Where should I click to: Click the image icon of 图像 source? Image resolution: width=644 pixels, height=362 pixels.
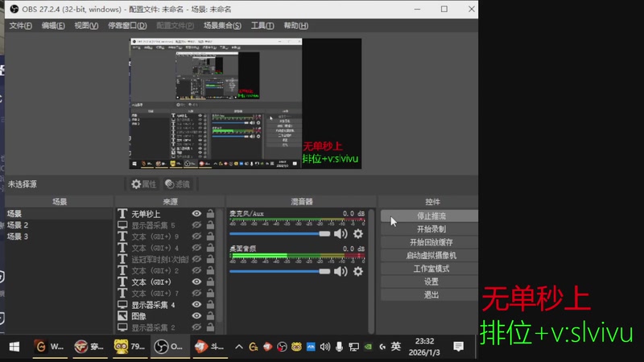pyautogui.click(x=122, y=316)
